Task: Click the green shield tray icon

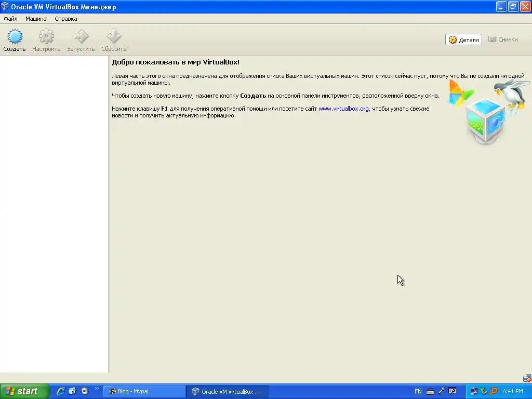Action: pos(484,392)
